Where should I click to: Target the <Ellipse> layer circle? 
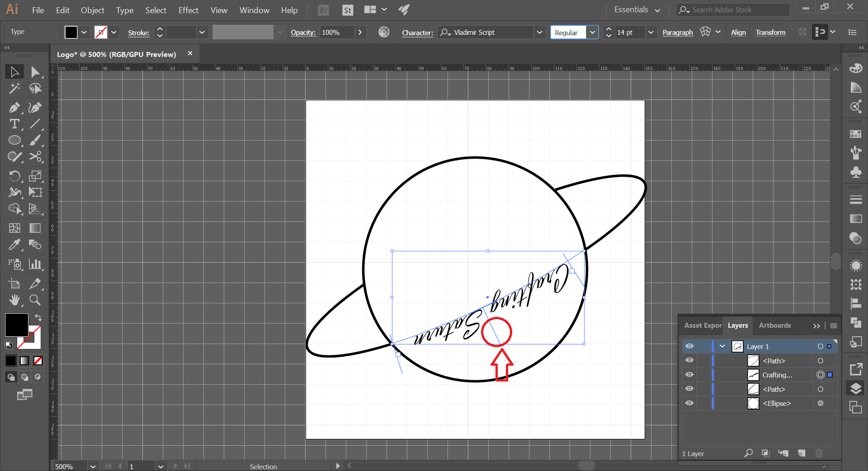pyautogui.click(x=820, y=403)
